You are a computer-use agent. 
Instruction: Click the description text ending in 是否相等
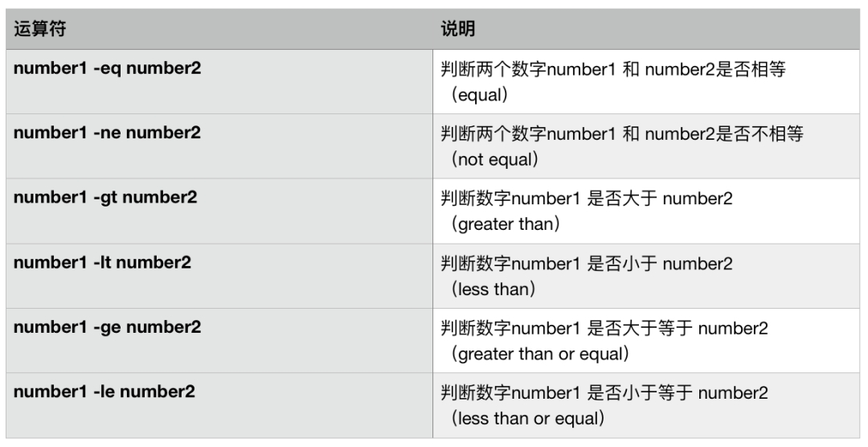click(613, 70)
